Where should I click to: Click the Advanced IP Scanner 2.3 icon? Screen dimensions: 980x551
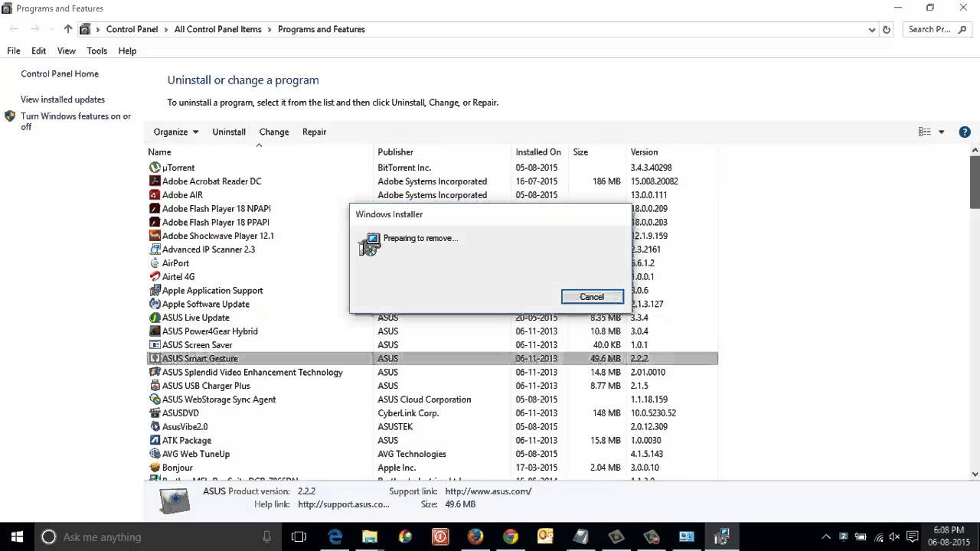155,249
